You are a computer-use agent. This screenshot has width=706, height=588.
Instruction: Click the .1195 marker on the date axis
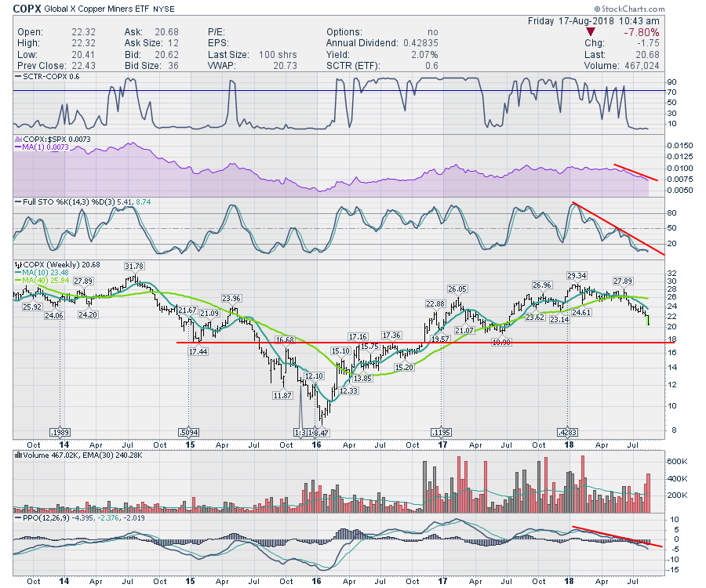pos(441,433)
